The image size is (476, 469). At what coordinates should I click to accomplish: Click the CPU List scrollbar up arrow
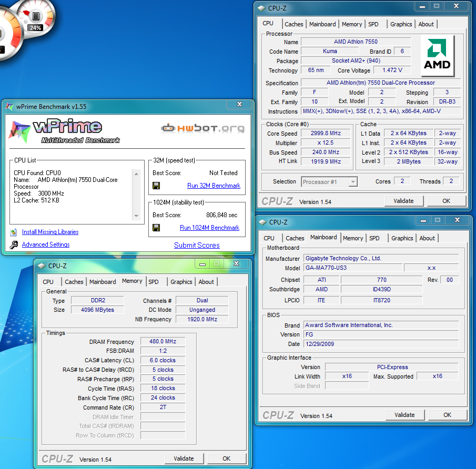coord(136,174)
